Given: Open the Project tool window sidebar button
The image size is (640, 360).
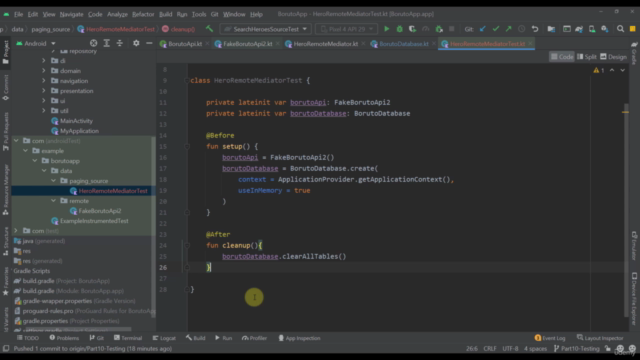Looking at the screenshot, I should (6, 52).
